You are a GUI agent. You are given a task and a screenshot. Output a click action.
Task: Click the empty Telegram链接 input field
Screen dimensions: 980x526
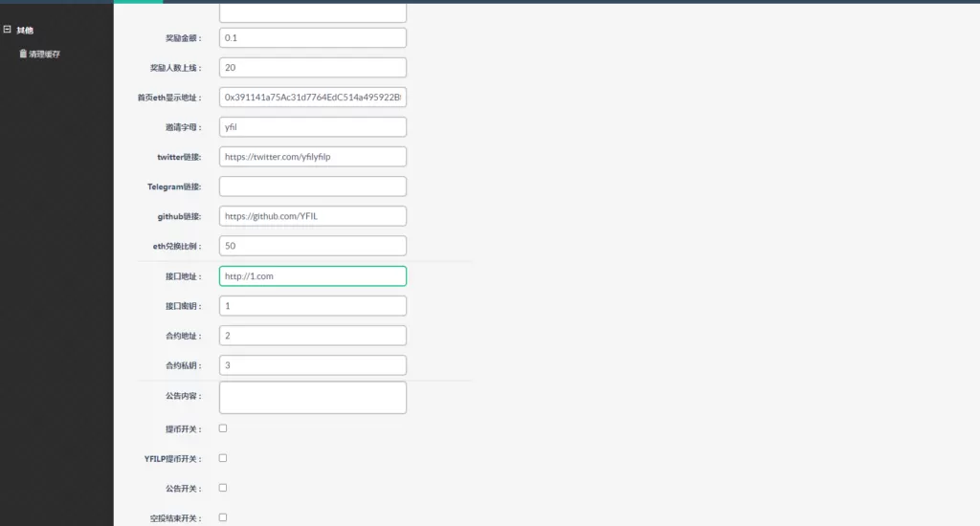312,186
